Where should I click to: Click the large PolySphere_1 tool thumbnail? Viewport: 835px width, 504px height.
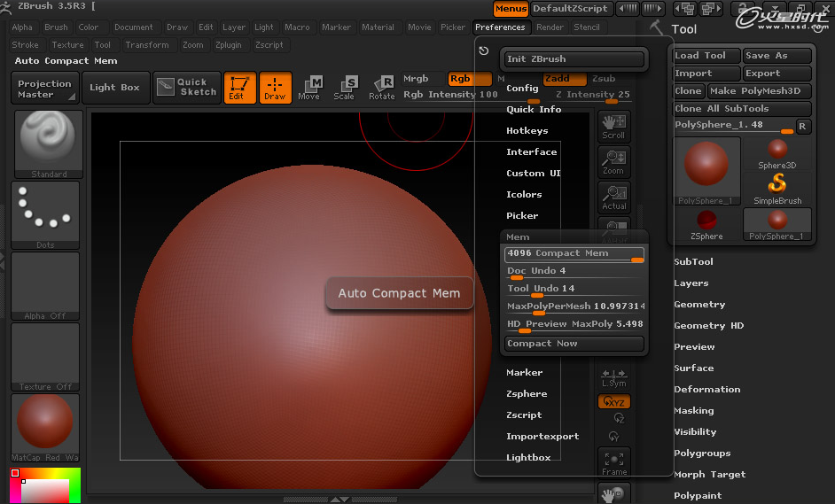click(706, 171)
